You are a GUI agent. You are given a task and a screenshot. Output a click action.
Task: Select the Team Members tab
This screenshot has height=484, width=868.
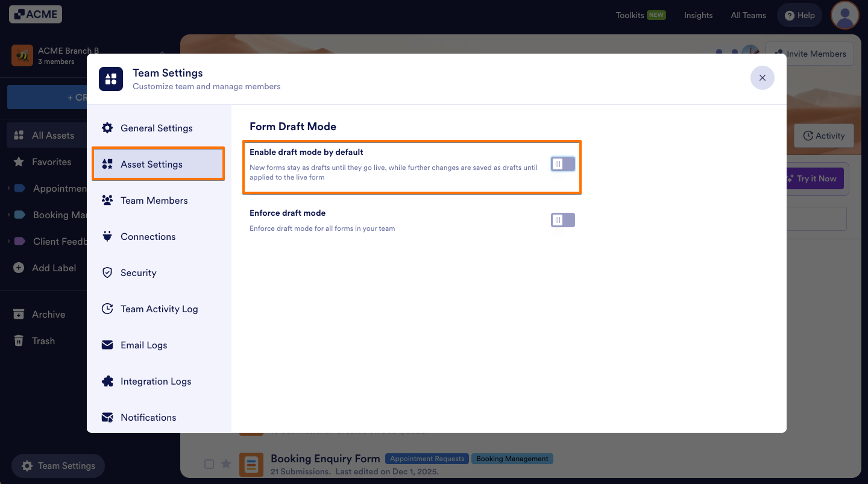(159, 200)
